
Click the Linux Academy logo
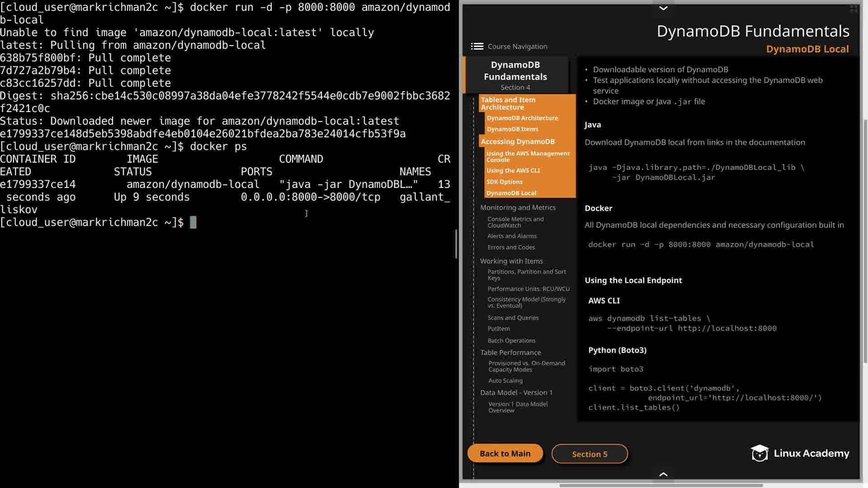point(800,453)
